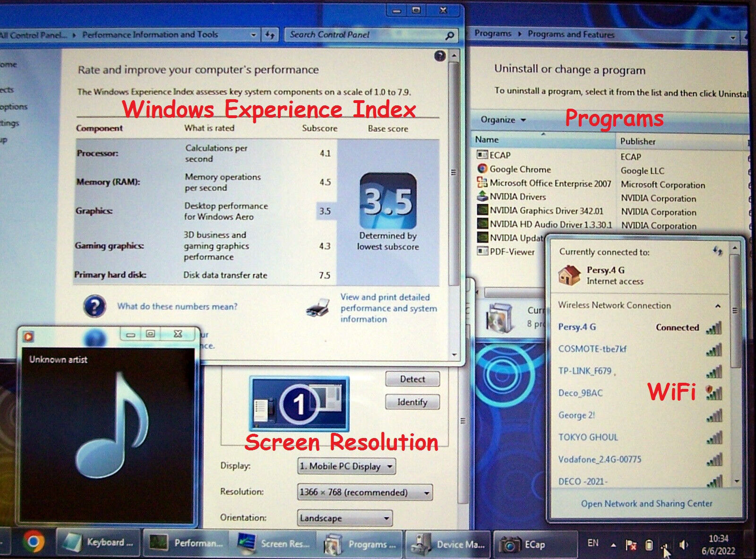
Task: Select the NVIDIA Graphics Driver 342.01 icon
Action: pyautogui.click(x=482, y=210)
